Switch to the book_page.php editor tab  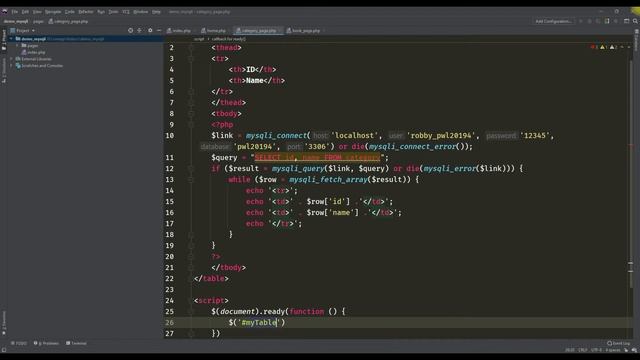pyautogui.click(x=304, y=31)
